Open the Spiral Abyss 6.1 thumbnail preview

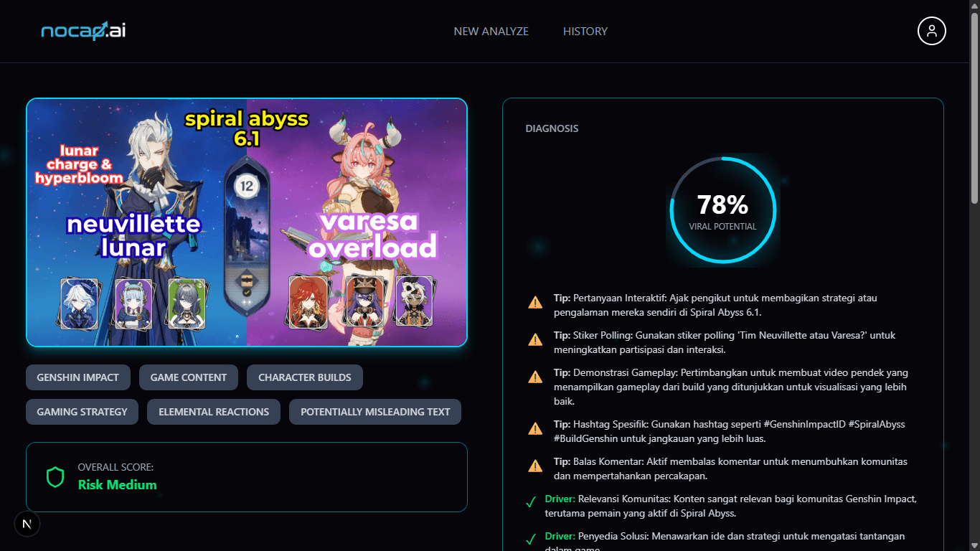247,222
